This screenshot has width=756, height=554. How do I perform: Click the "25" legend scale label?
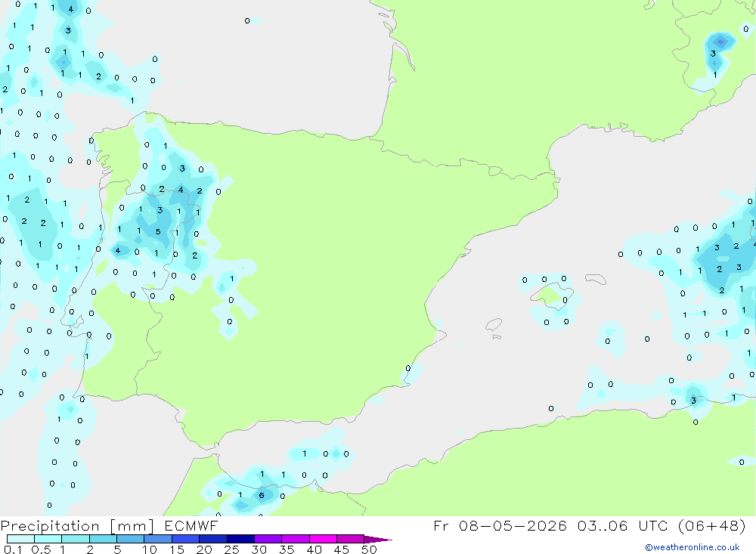click(232, 549)
